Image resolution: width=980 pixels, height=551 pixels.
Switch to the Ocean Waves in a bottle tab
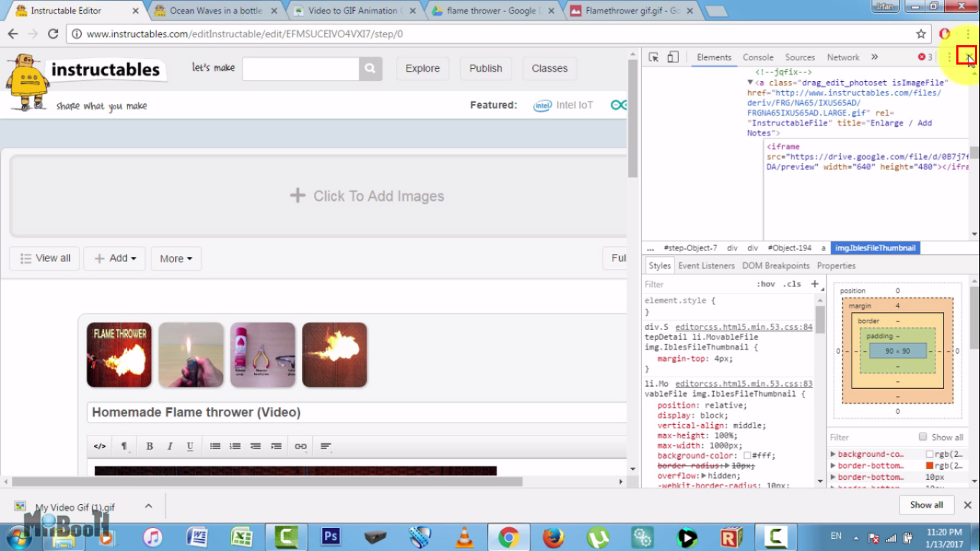216,11
